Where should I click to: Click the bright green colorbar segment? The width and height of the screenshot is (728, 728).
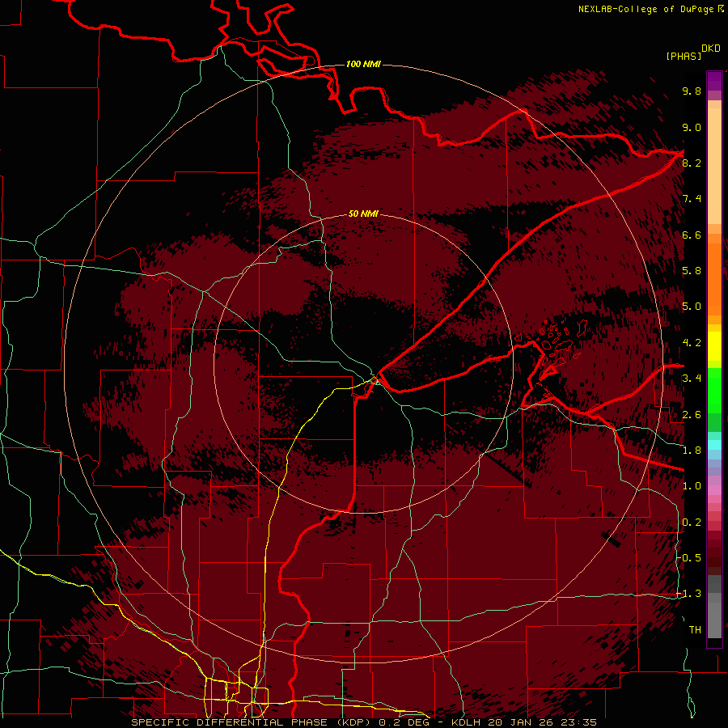pos(714,389)
